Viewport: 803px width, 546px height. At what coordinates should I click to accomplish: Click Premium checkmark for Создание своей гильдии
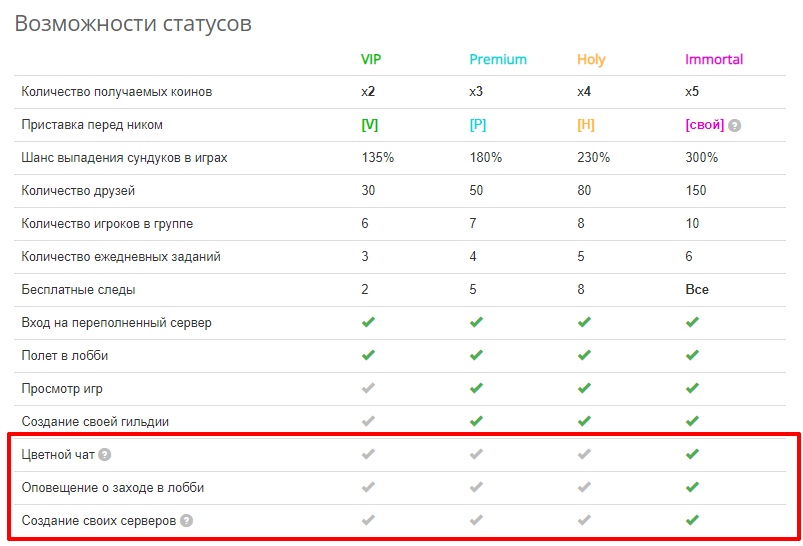click(x=476, y=422)
